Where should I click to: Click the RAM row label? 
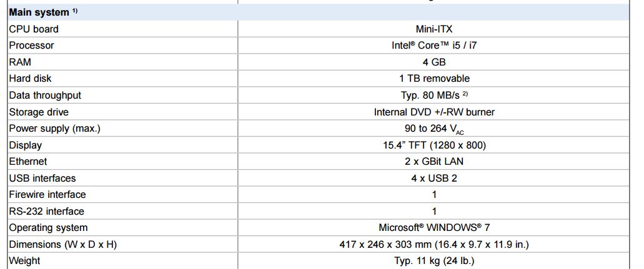[20, 62]
